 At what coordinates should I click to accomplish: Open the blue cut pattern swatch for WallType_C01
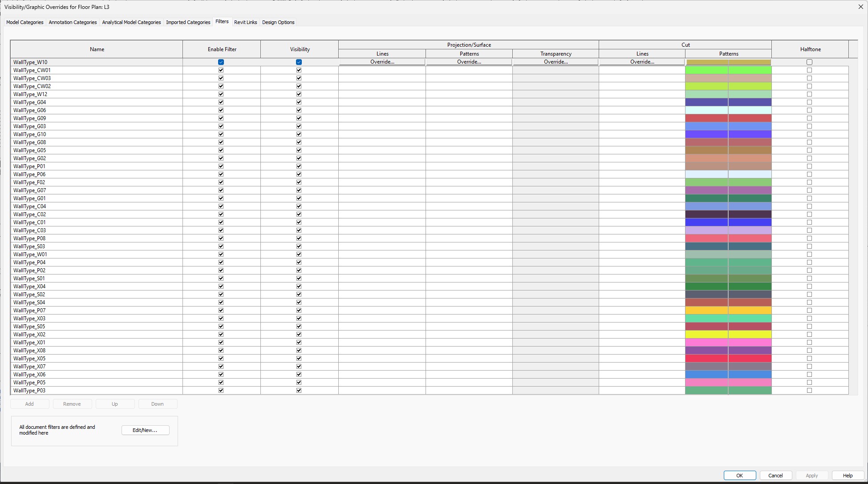[x=728, y=222]
